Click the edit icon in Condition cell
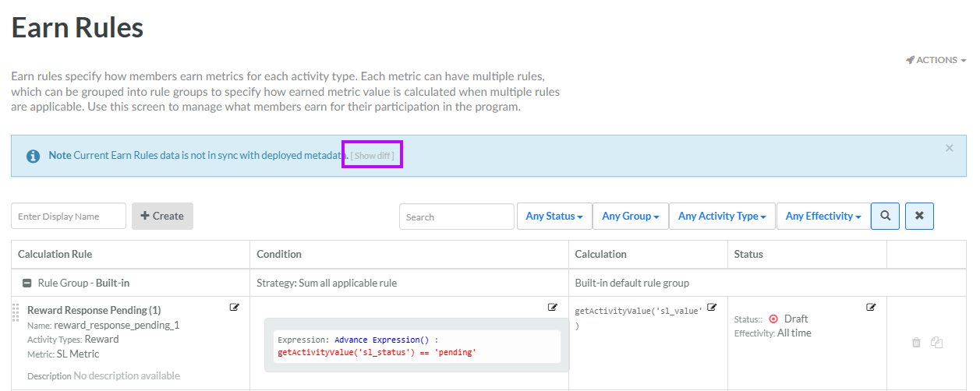This screenshot has height=391, width=980. pyautogui.click(x=553, y=308)
